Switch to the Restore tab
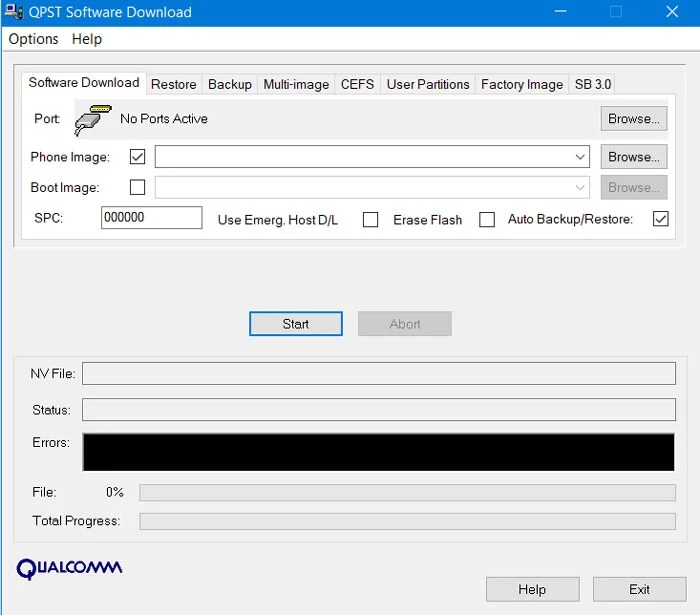Screen dimensions: 700x615 click(x=174, y=84)
